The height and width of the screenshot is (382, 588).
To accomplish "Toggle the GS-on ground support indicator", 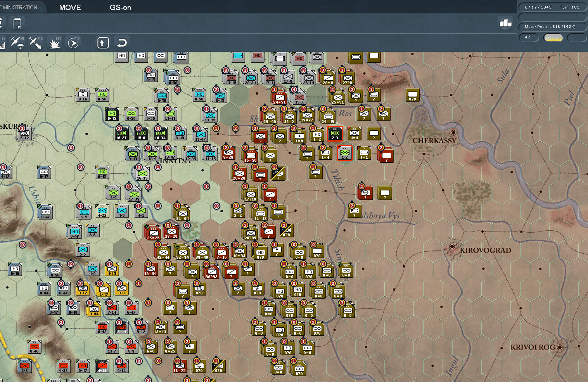I will pos(120,7).
